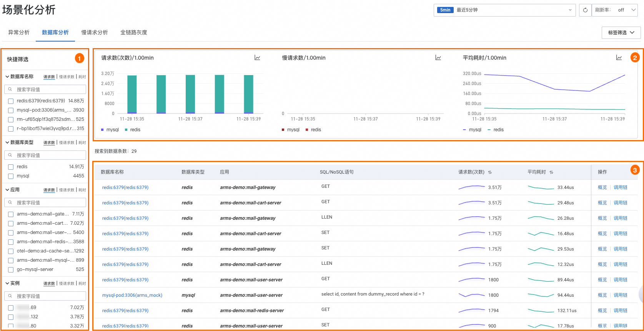Sort table by 请求数(次数) column icon

[x=490, y=172]
